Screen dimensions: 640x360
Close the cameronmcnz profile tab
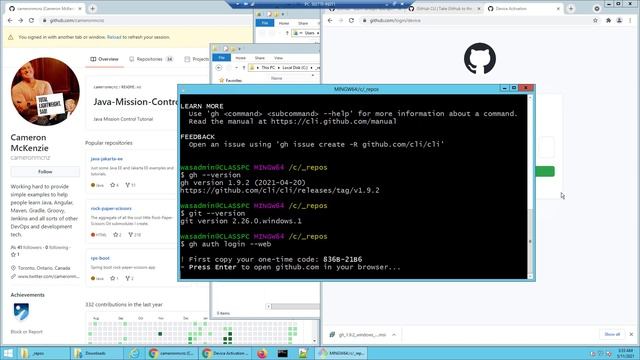pyautogui.click(x=80, y=8)
